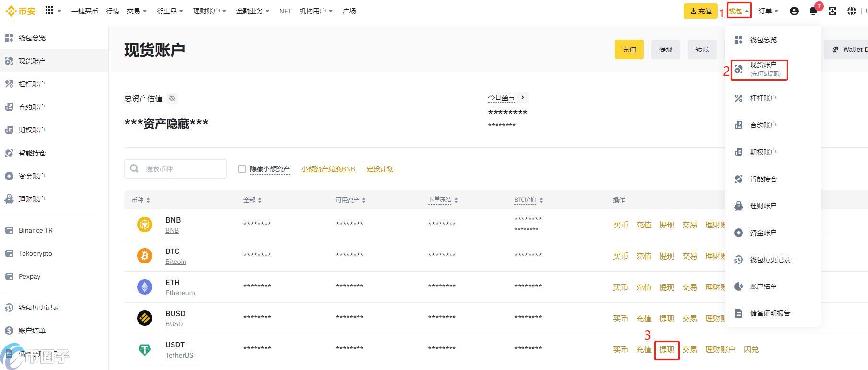Open 广场 in top menu
868x370 pixels.
tap(349, 11)
